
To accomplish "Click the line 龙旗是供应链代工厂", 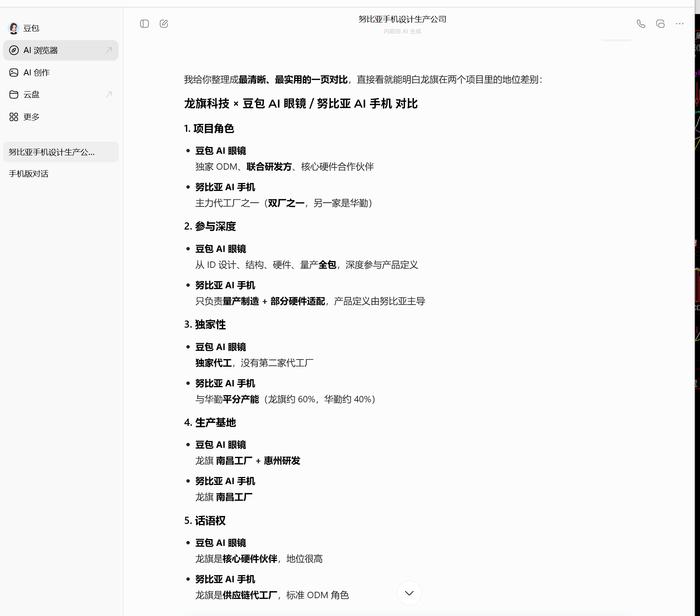I will click(x=272, y=595).
